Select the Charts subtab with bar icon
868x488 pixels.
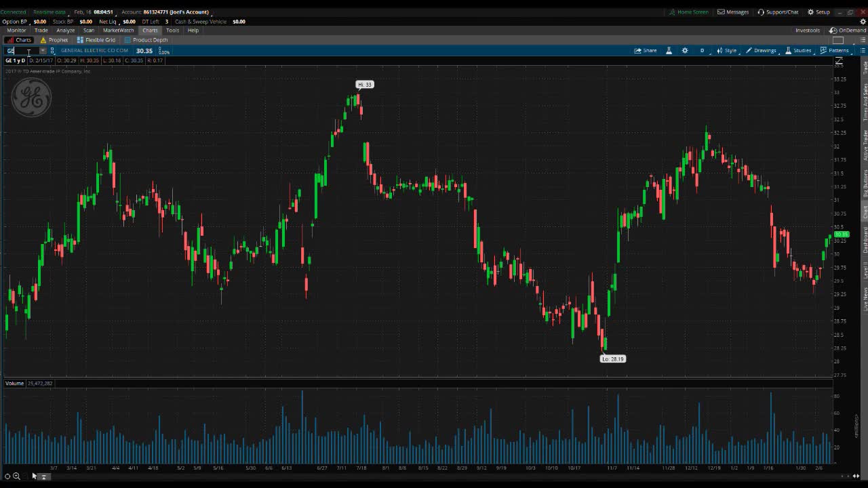(x=19, y=40)
